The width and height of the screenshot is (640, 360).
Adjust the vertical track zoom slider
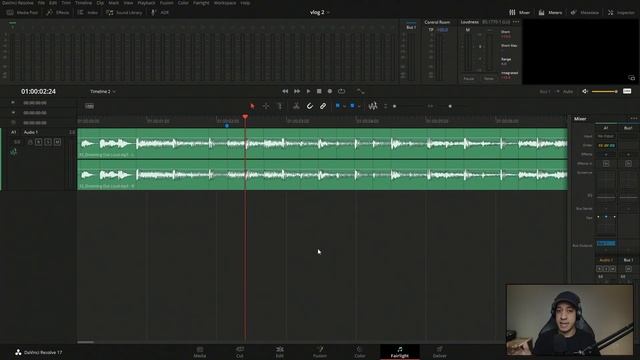pyautogui.click(x=395, y=106)
